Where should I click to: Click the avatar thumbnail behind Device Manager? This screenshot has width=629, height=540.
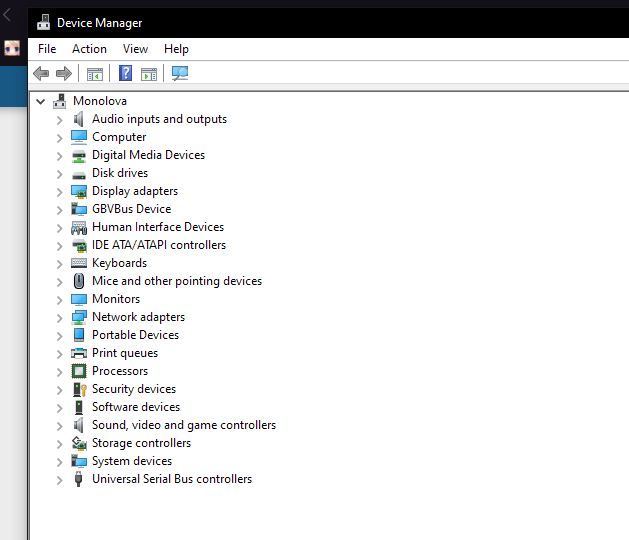pos(12,48)
